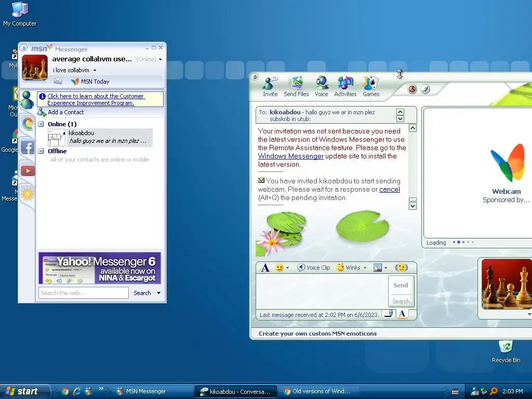Click the background picture icon
Viewport: 532px width, 399px height.
pyautogui.click(x=378, y=268)
